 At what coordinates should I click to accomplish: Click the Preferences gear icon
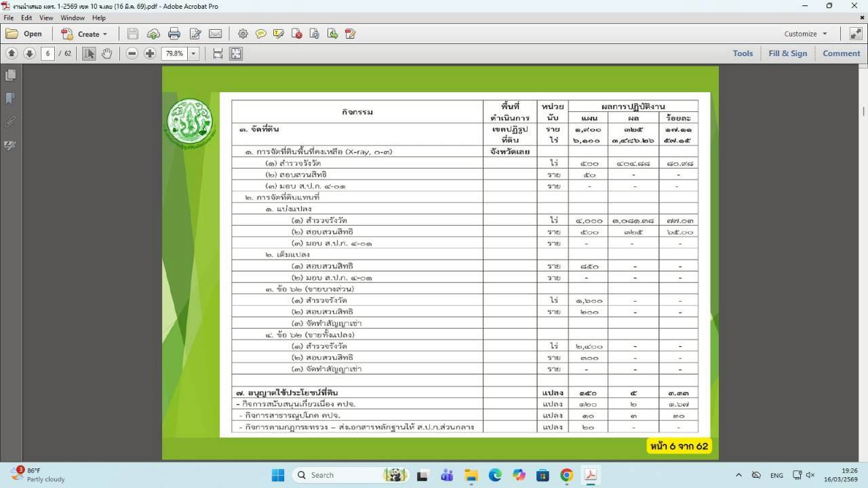(243, 33)
